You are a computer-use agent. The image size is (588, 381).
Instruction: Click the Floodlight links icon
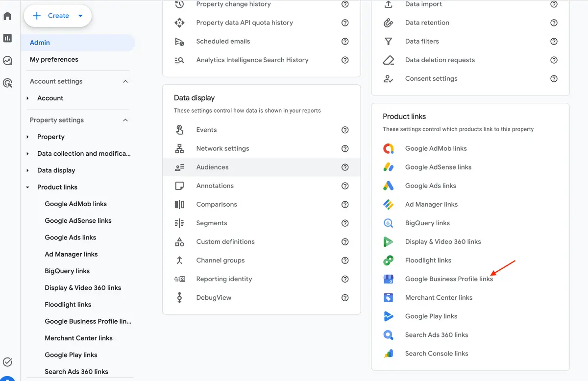(x=389, y=260)
